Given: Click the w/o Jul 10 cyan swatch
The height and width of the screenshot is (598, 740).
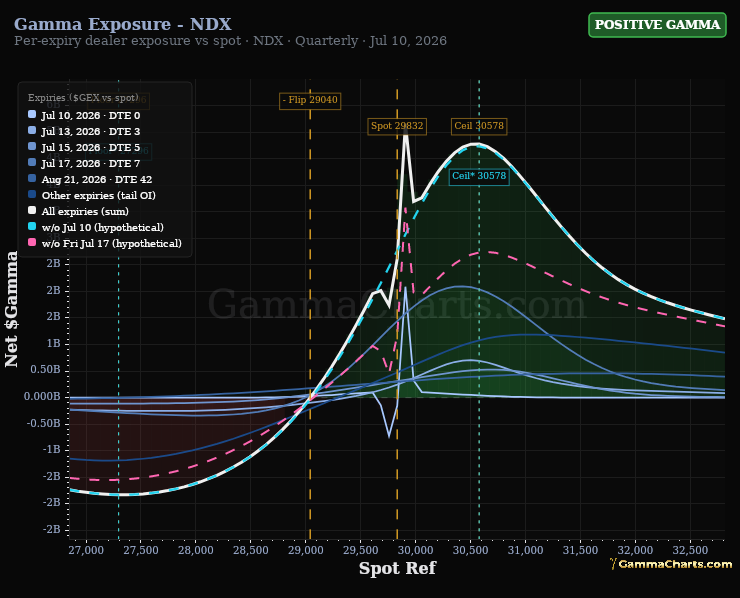Looking at the screenshot, I should coord(32,227).
